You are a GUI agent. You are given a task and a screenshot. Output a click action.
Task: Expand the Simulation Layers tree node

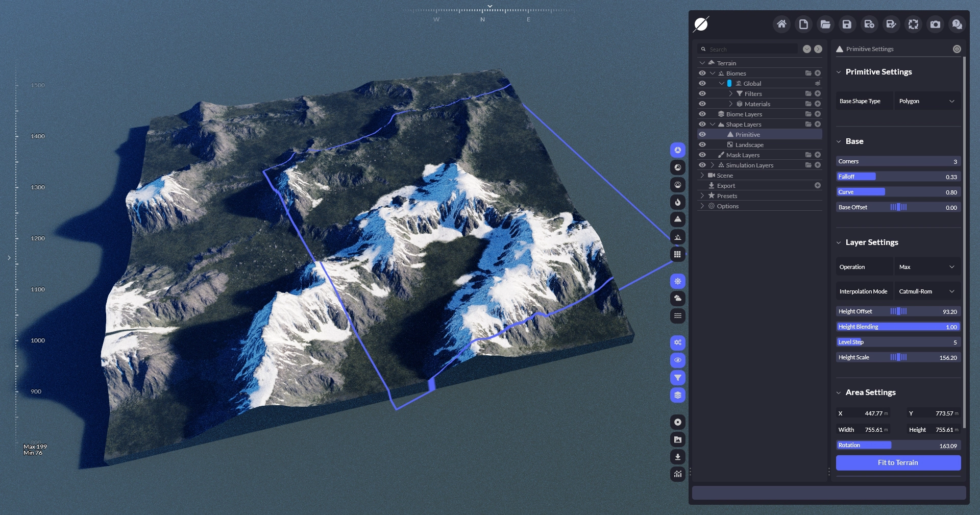coord(713,165)
